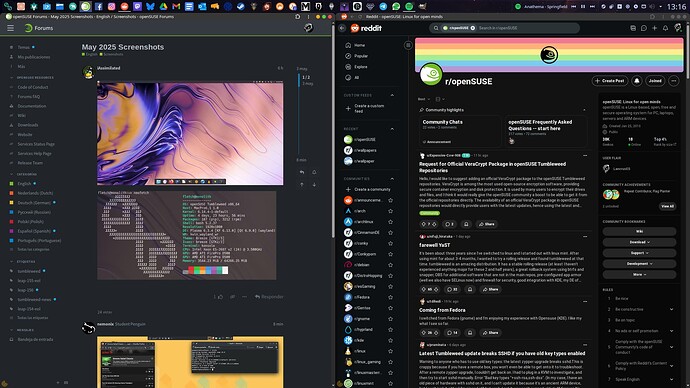Open the Reddit notifications bell in header
The width and height of the screenshot is (690, 388).
pyautogui.click(x=665, y=28)
